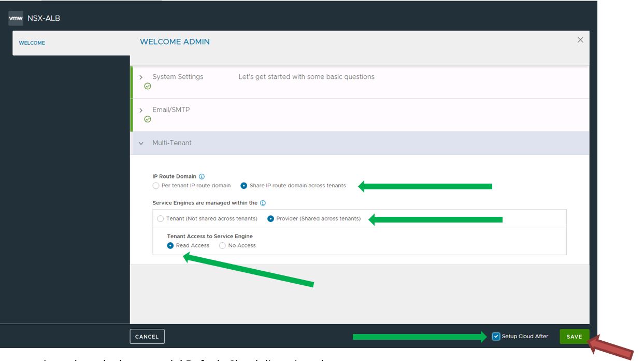The image size is (644, 361).
Task: Open the WELCOME sidebar tab
Action: click(32, 43)
